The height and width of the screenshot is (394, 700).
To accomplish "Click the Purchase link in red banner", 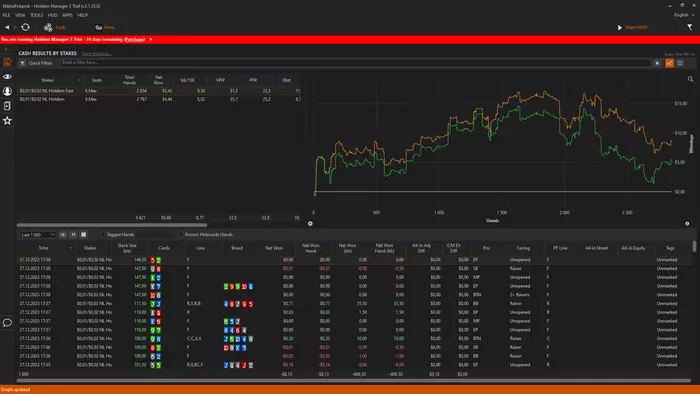I will point(134,39).
